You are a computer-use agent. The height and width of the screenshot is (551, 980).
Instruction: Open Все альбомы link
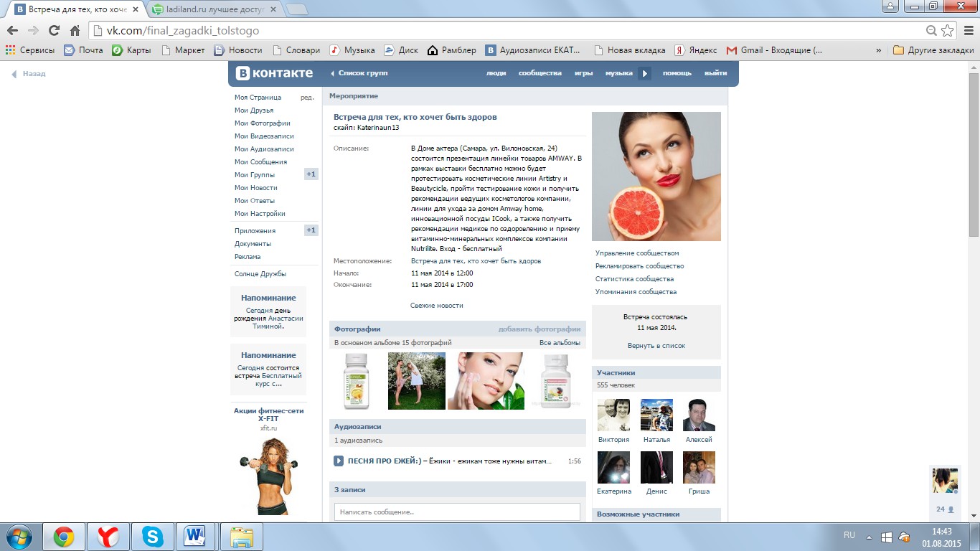(560, 343)
